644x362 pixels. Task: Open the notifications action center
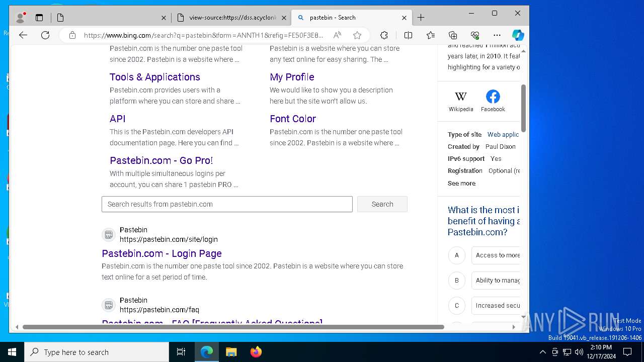pos(627,352)
